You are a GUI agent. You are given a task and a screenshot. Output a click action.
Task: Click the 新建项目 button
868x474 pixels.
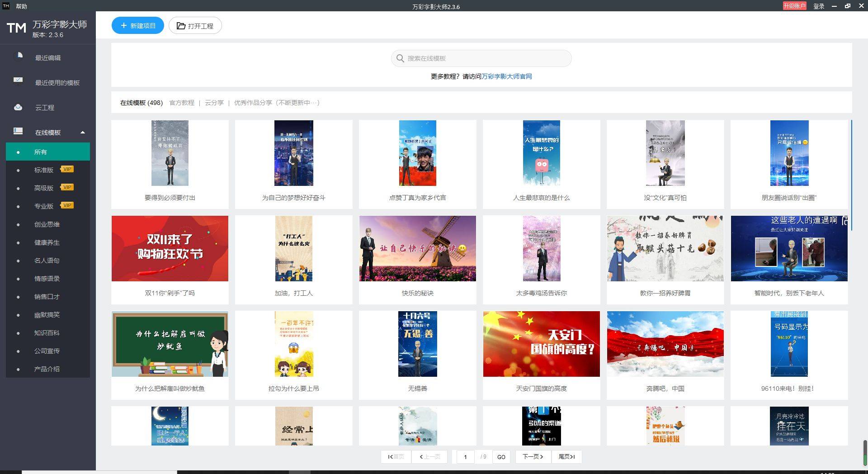click(137, 26)
